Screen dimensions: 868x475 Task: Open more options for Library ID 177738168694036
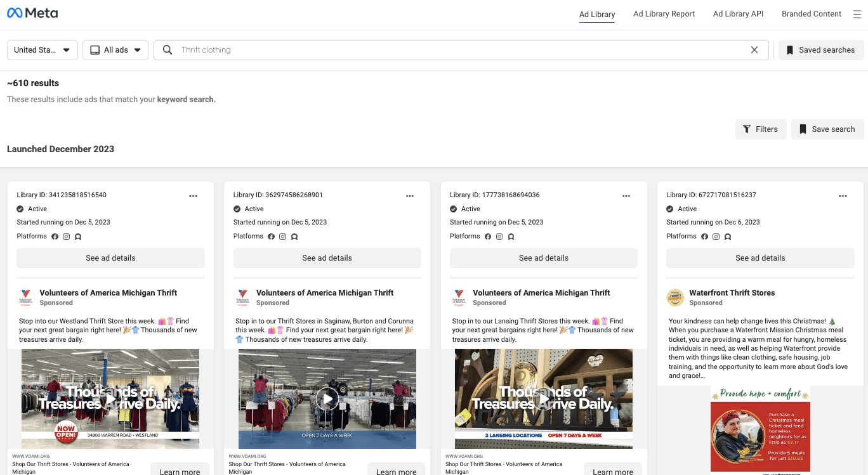(626, 196)
